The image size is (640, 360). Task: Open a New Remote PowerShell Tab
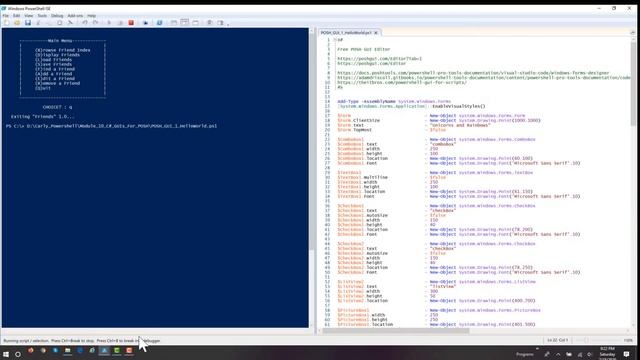pos(145,22)
